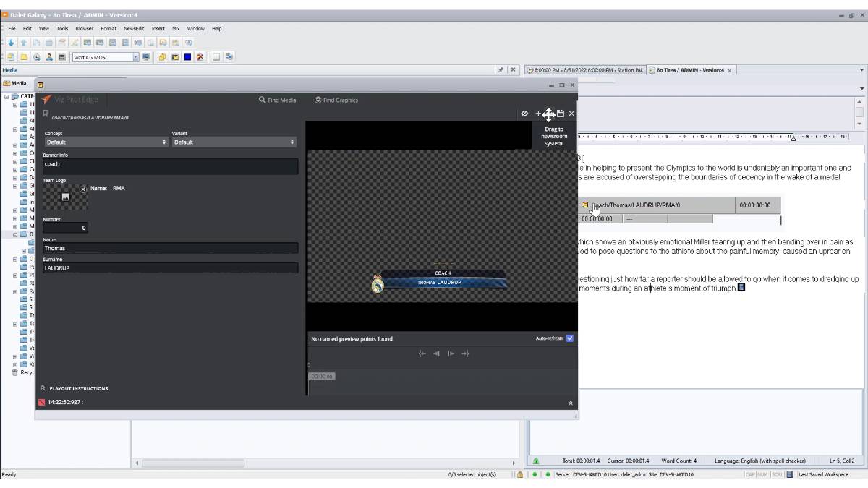Open the Browser menu
Image resolution: width=868 pixels, height=488 pixels.
pyautogui.click(x=84, y=29)
